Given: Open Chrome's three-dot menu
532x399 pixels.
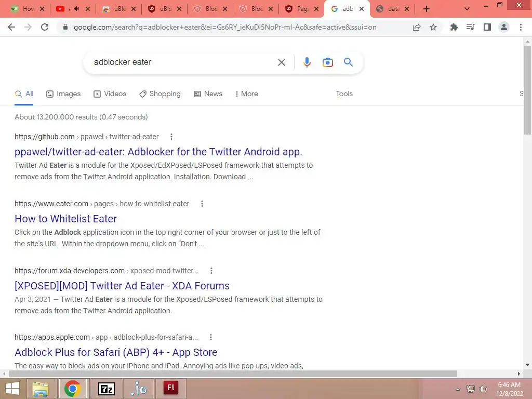Looking at the screenshot, I should point(521,27).
